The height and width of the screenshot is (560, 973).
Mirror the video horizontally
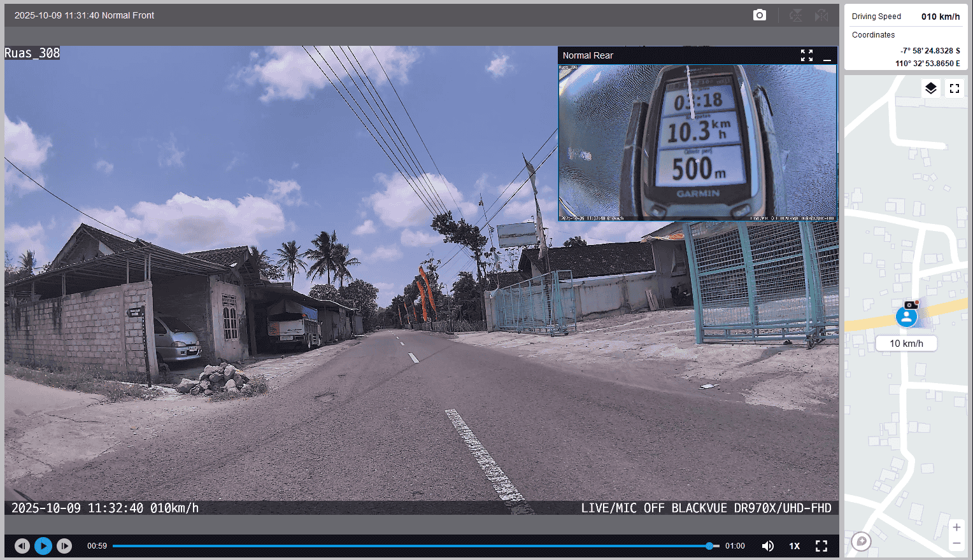coord(822,15)
